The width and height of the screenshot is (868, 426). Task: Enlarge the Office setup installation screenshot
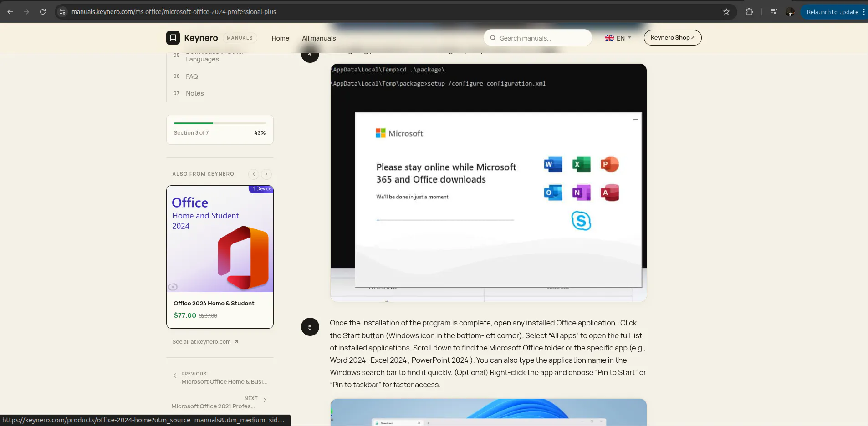coord(488,183)
